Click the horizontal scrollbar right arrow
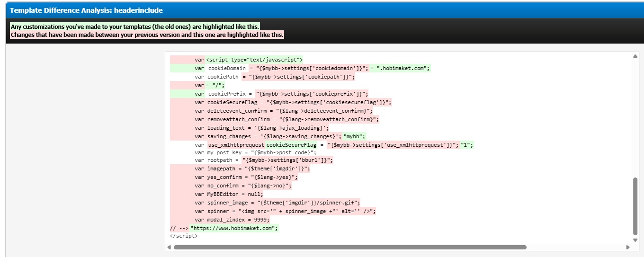This screenshot has height=257, width=644. pos(628,247)
